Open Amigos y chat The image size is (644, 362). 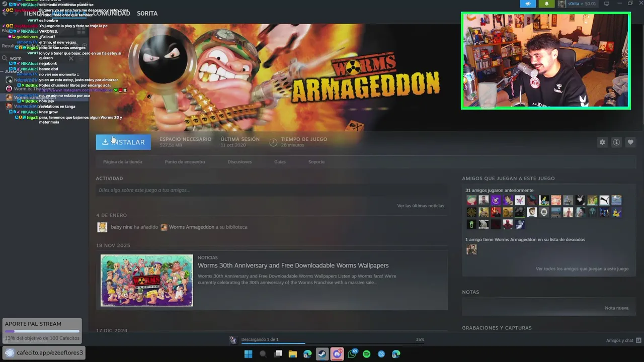(619, 340)
